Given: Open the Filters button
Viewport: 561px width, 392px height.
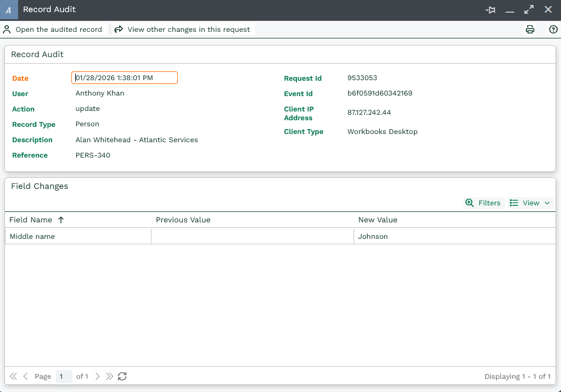Looking at the screenshot, I should pyautogui.click(x=484, y=203).
